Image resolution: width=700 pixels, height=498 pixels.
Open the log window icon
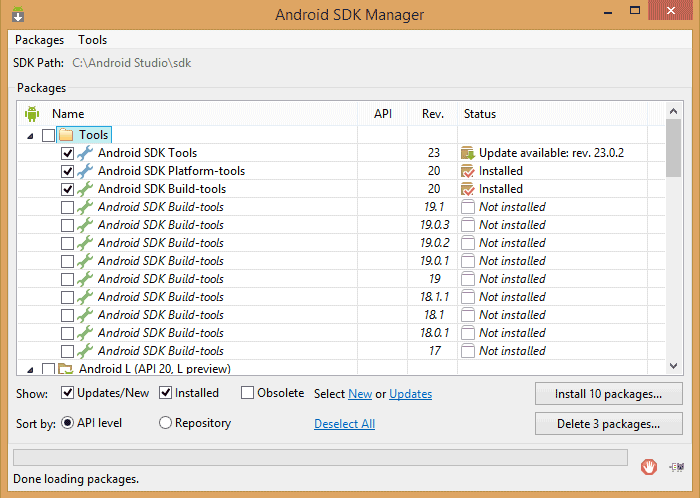pos(677,467)
